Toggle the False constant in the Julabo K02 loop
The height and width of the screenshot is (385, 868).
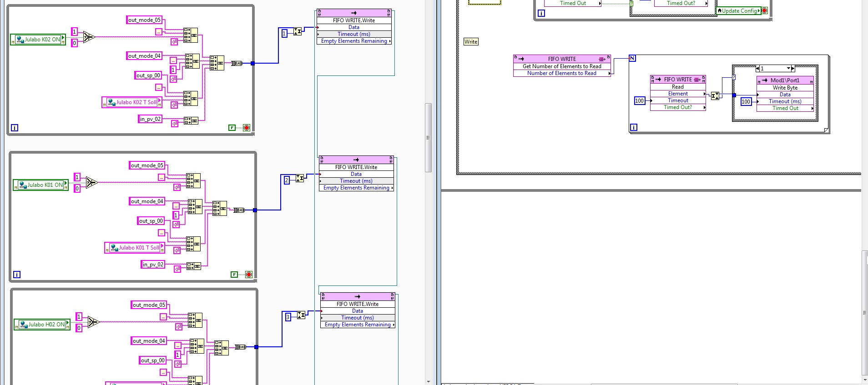click(232, 128)
